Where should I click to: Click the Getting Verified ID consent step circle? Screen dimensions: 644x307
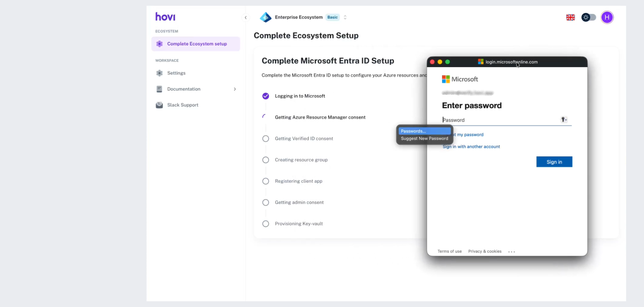266,139
